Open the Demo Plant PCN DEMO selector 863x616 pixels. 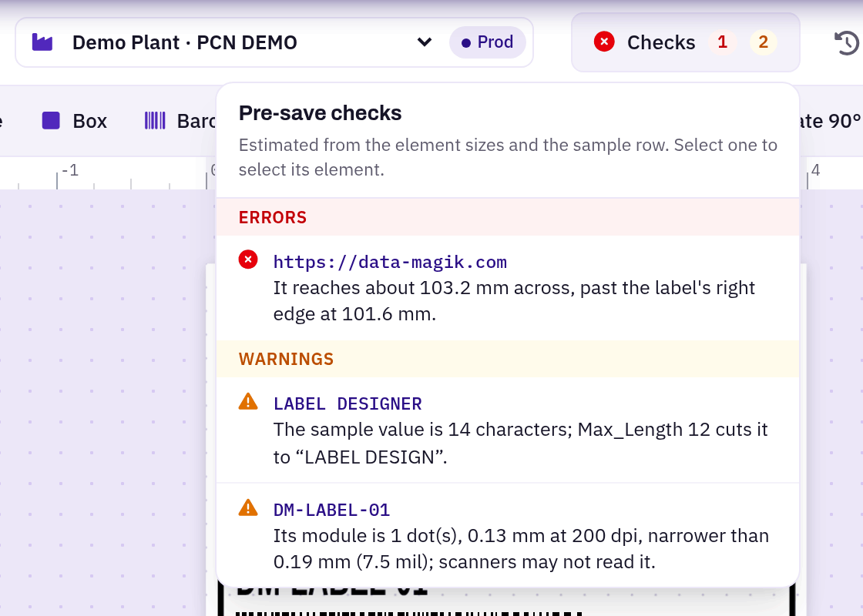pos(274,42)
